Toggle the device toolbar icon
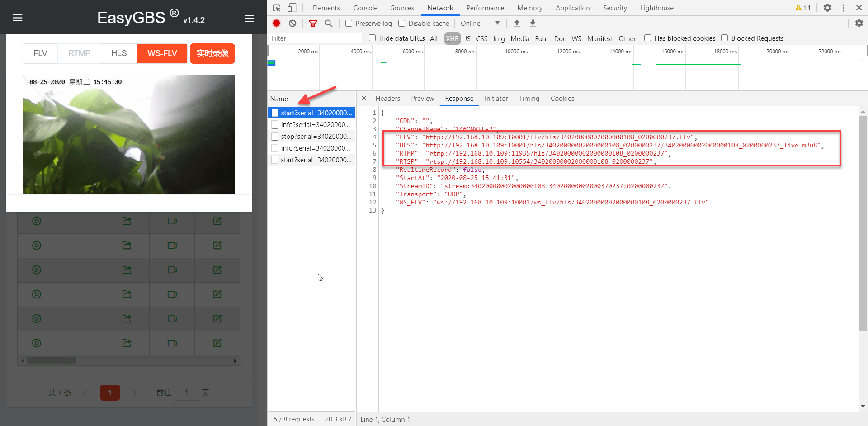 point(292,8)
